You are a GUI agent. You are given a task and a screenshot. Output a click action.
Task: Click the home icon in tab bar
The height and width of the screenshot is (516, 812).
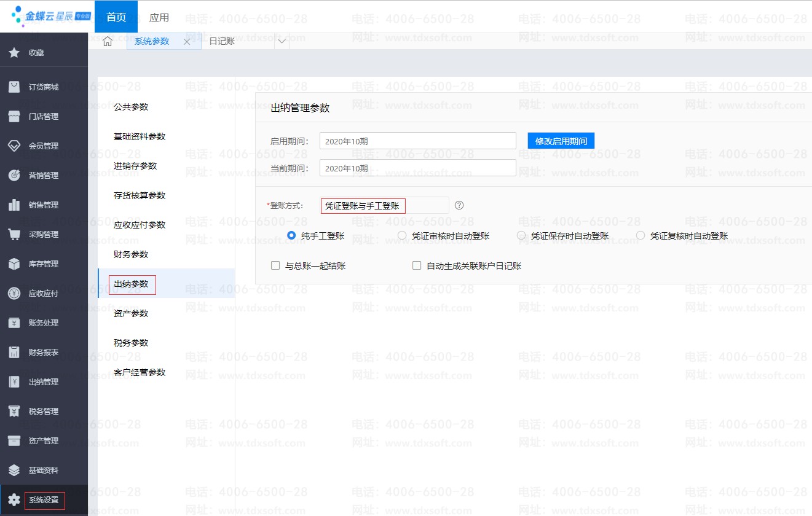[108, 41]
